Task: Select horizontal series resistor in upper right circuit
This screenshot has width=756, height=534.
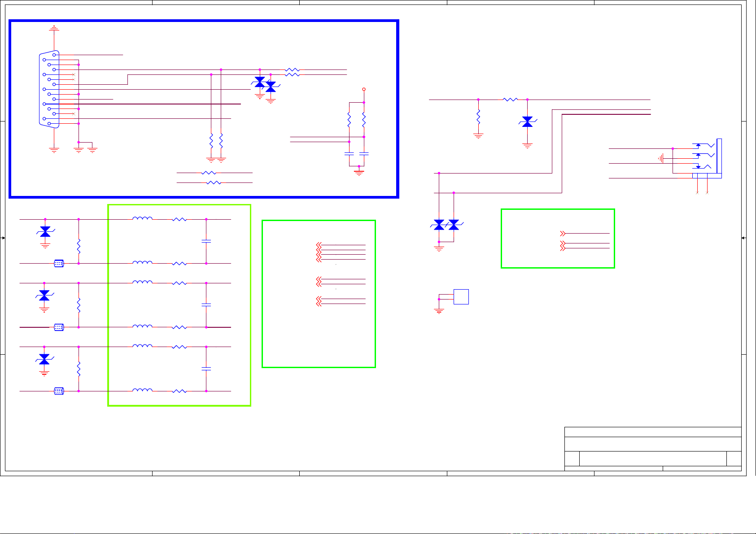Action: pyautogui.click(x=511, y=100)
